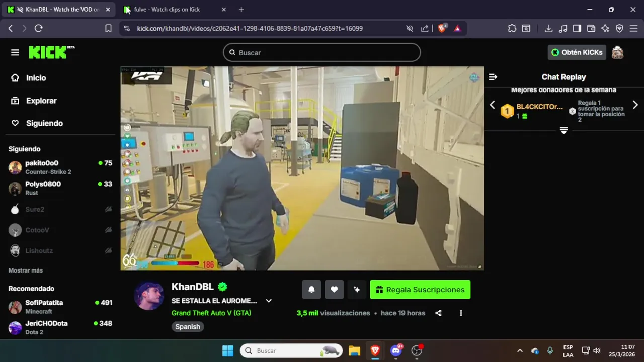Open the Brave Rewards triangle icon

(457, 28)
